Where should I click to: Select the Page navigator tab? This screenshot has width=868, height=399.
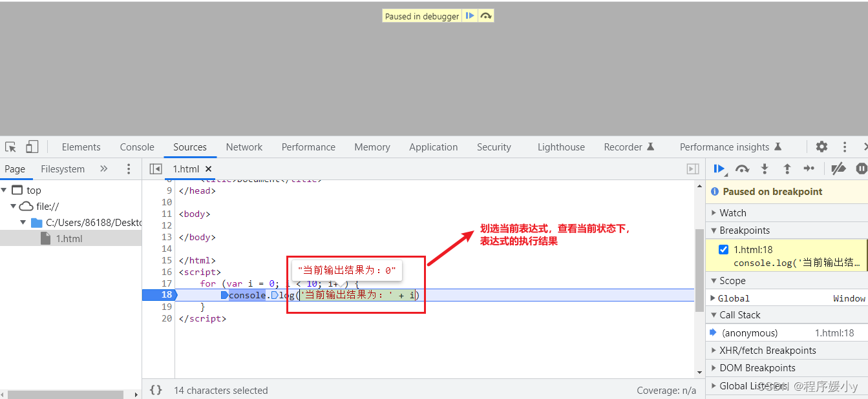click(x=15, y=169)
